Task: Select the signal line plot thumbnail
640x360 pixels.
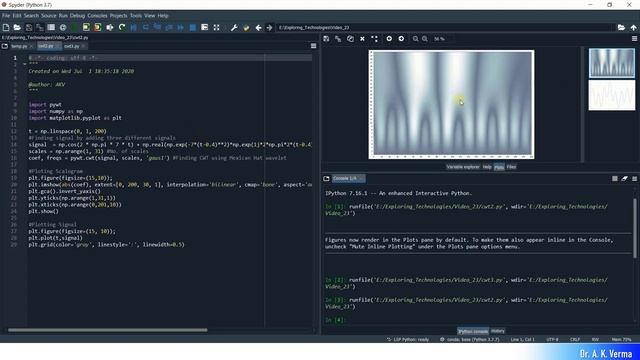Action: pyautogui.click(x=611, y=95)
